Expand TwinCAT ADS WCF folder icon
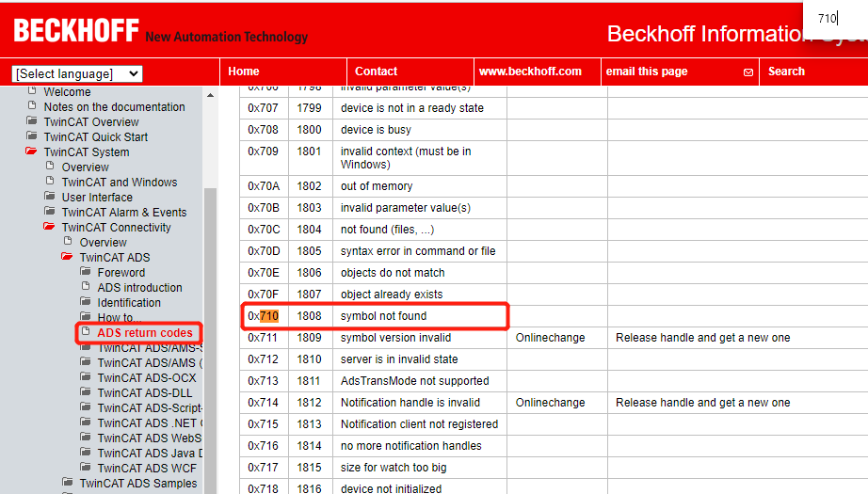Viewport: 868px width, 494px height. pos(86,467)
